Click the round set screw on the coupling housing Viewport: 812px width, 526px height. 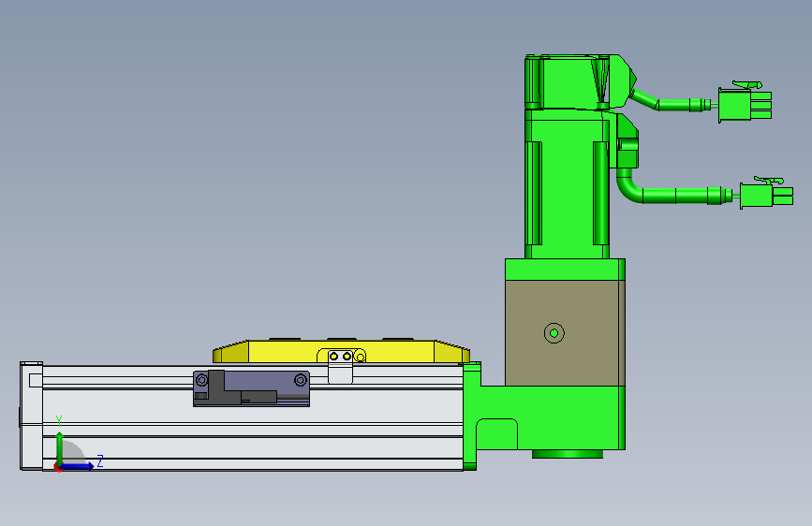click(554, 333)
